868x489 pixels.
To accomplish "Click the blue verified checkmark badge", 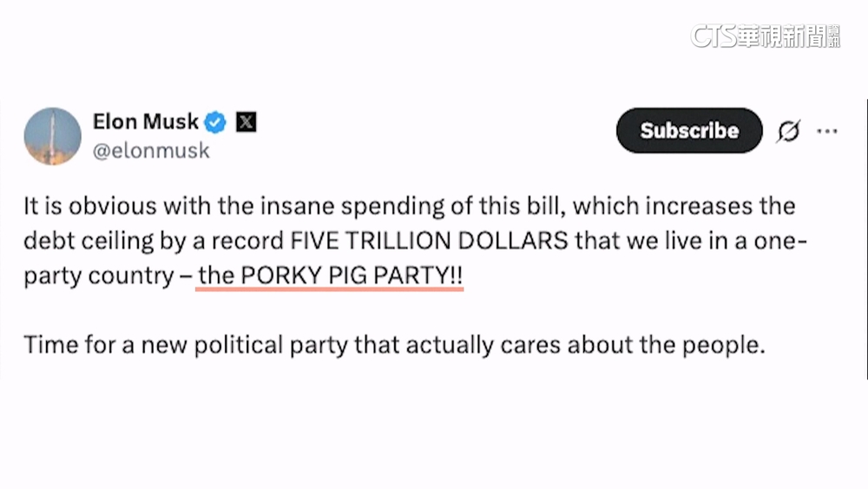I will tap(215, 122).
